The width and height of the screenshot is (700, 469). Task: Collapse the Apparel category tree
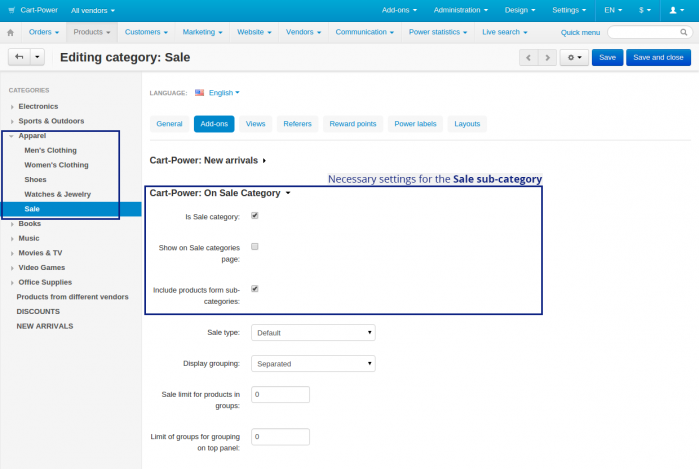12,136
